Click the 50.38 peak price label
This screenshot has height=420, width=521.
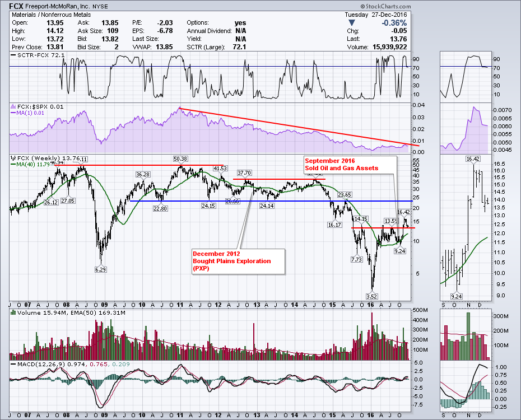[180, 159]
